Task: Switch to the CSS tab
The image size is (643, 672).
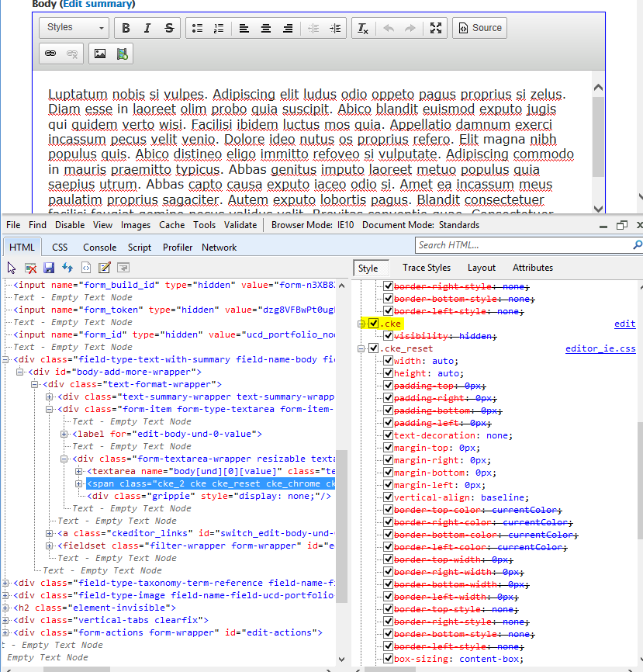Action: tap(60, 248)
